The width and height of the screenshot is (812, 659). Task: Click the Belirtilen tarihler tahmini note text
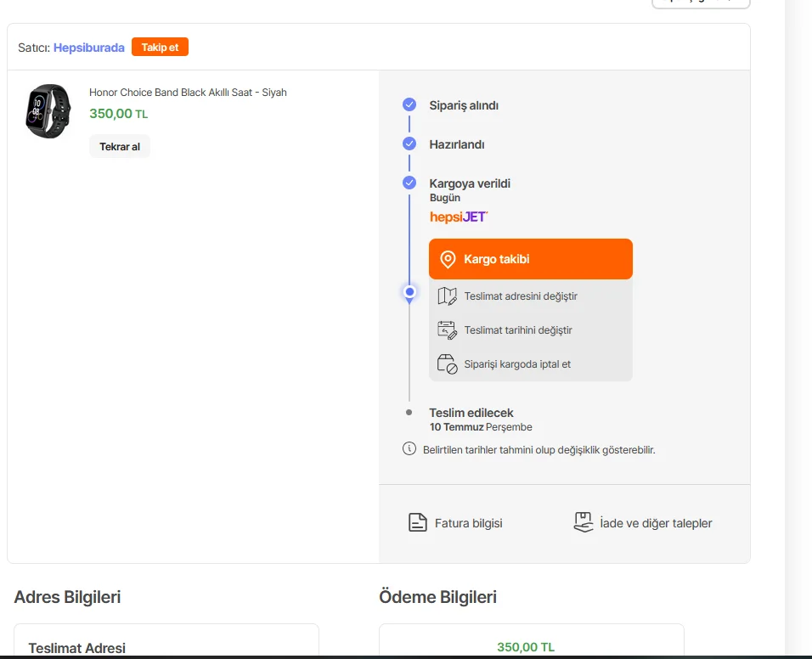coord(539,450)
